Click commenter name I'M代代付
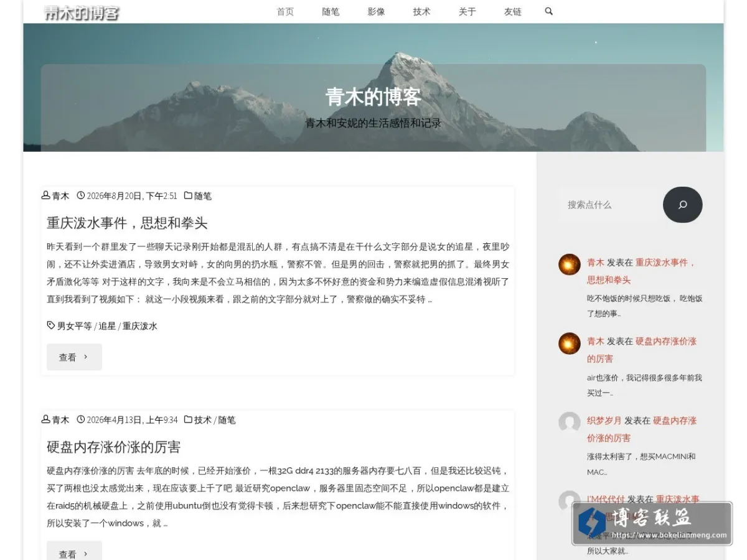This screenshot has width=747, height=560. (606, 500)
